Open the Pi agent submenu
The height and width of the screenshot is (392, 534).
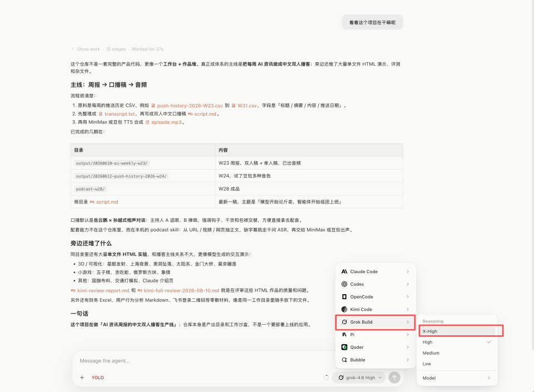375,335
